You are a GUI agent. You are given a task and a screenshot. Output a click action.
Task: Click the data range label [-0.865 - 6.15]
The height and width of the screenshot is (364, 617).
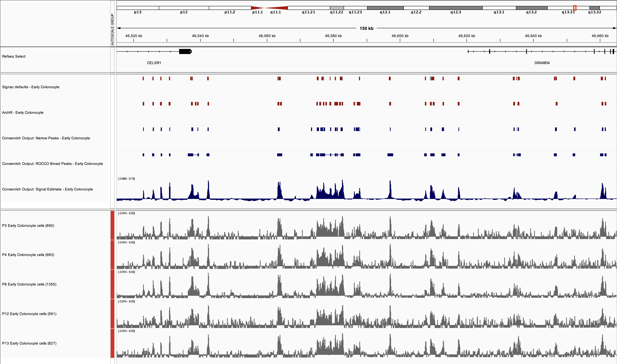126,179
